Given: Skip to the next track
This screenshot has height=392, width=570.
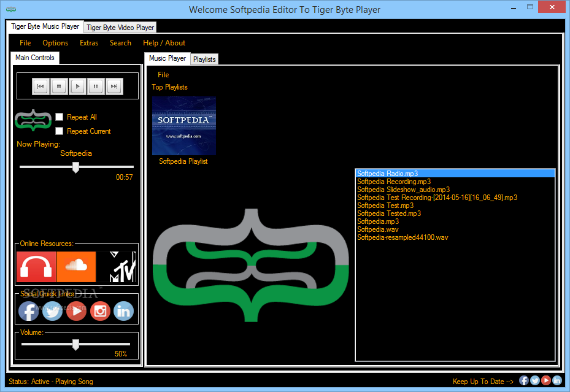Looking at the screenshot, I should coord(114,86).
